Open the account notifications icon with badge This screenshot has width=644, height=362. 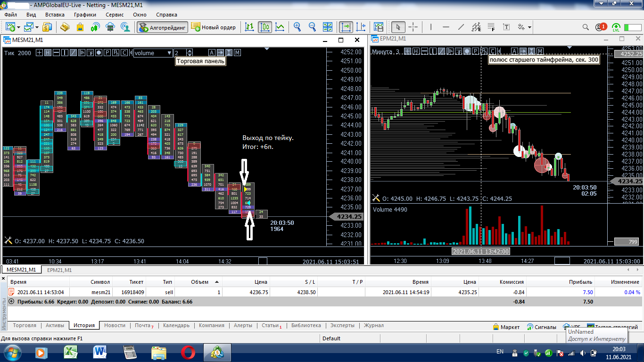601,27
